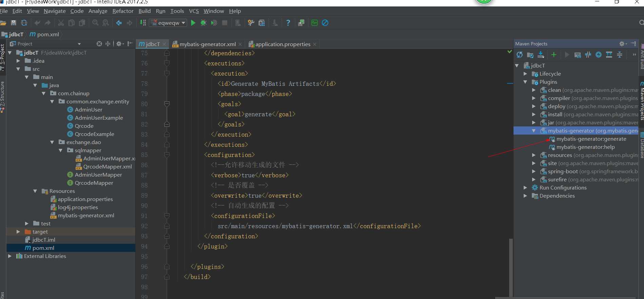The width and height of the screenshot is (644, 299).
Task: Click the Run with Coverage icon
Action: point(214,23)
